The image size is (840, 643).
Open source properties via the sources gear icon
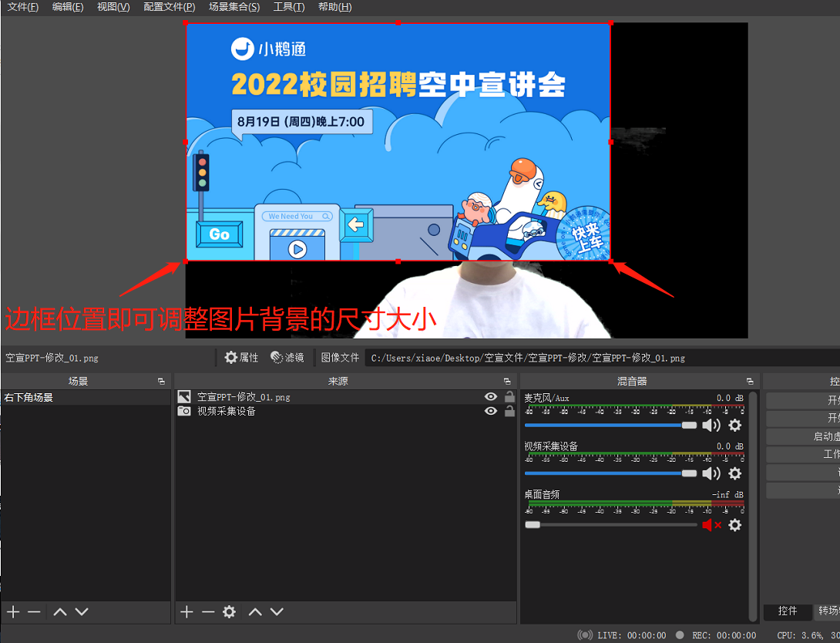(x=230, y=611)
